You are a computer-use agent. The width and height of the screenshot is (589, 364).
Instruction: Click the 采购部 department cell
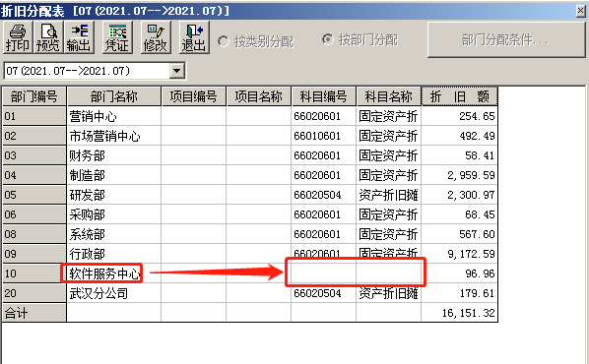pos(114,214)
